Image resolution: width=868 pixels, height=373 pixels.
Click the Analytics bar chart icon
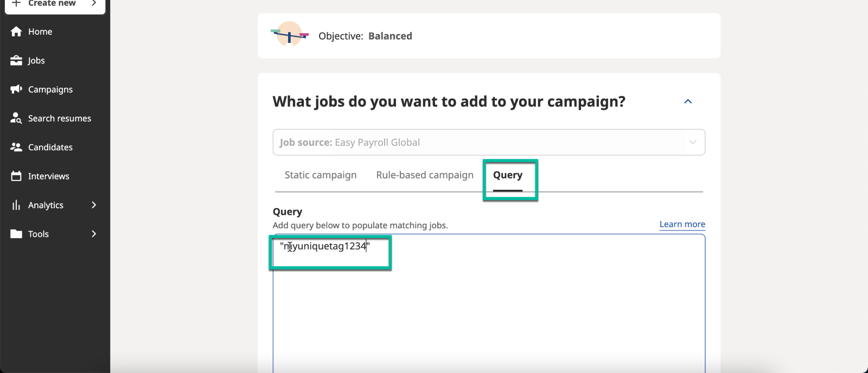pos(16,205)
